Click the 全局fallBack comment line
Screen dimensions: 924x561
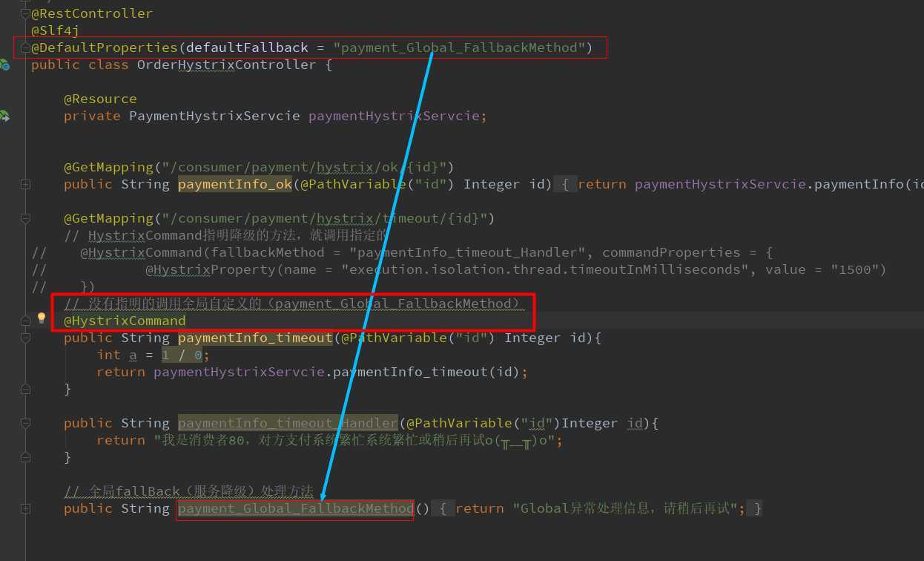(x=188, y=491)
